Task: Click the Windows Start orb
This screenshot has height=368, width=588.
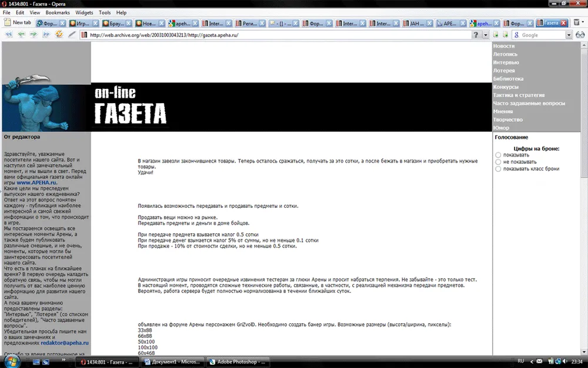Action: (x=12, y=362)
